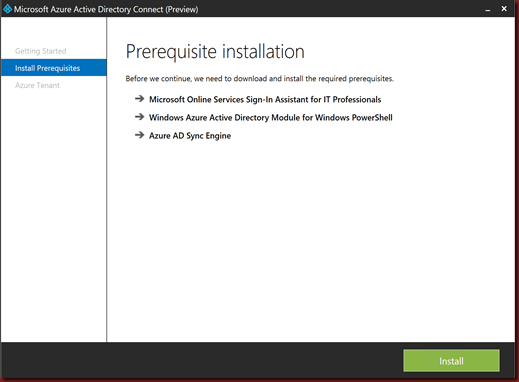Click the text Windows Azure Active Directory Module for Windows PowerShell
The image size is (519, 382).
(271, 117)
